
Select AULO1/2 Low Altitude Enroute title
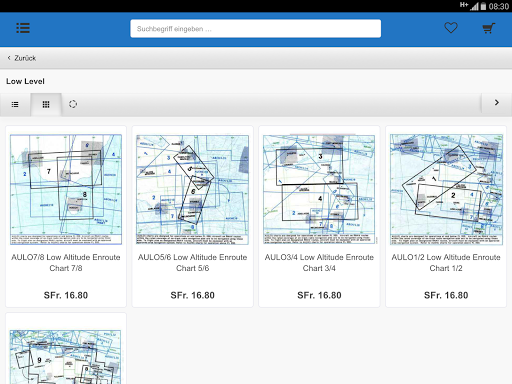click(x=446, y=263)
